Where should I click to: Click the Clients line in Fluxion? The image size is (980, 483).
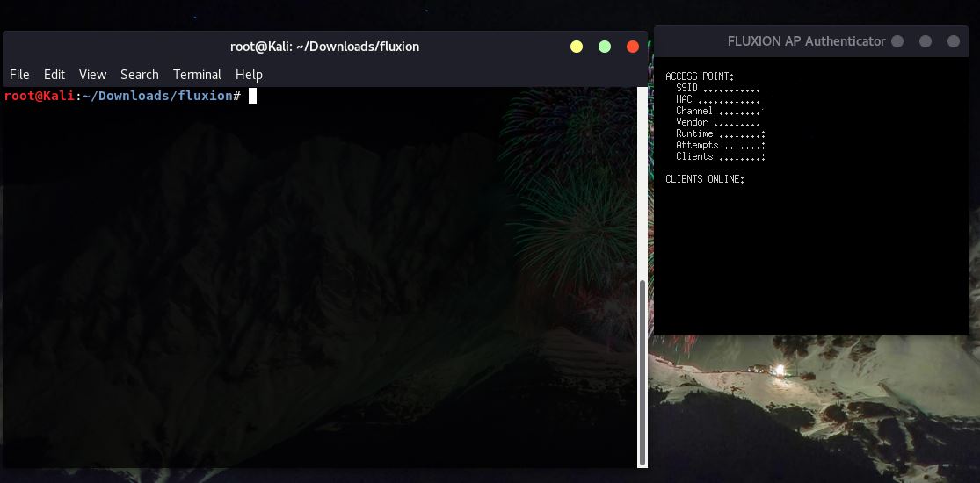[x=721, y=156]
